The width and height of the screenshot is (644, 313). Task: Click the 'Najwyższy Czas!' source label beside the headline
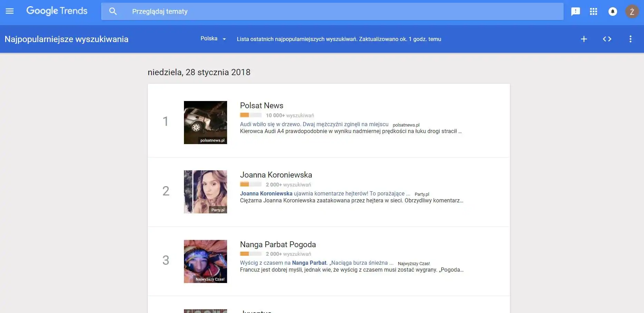click(414, 263)
